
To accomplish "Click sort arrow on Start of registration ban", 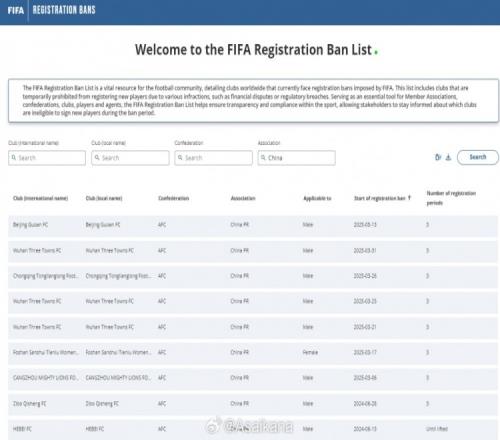I will tap(409, 198).
